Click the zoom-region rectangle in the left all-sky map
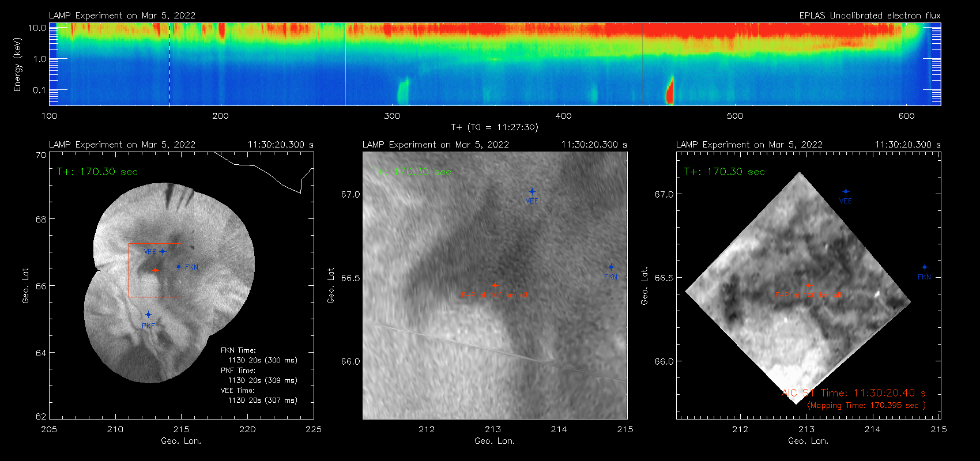This screenshot has height=461, width=980. pyautogui.click(x=155, y=270)
